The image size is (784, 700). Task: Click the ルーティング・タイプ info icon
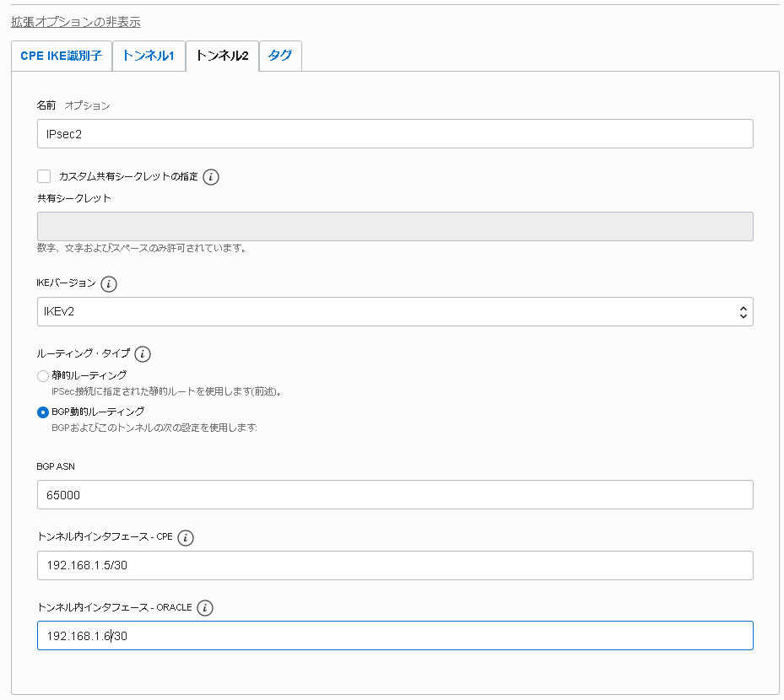coord(143,354)
